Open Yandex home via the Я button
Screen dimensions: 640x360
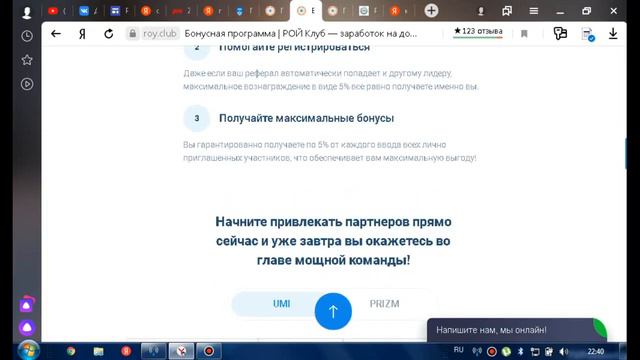pos(82,33)
